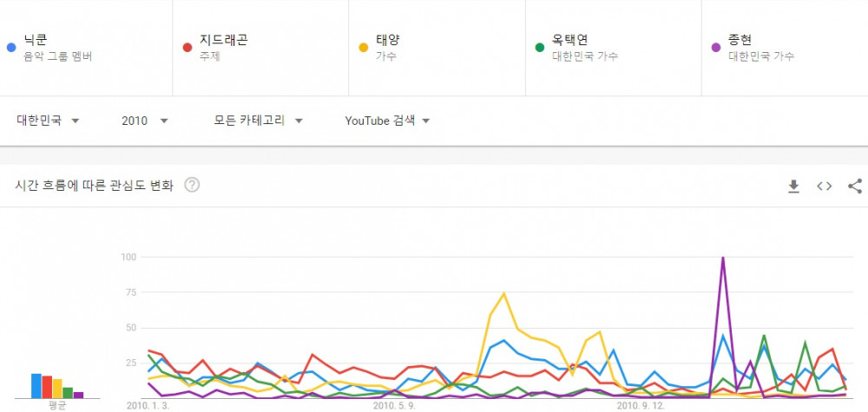The height and width of the screenshot is (412, 868).
Task: Click the 평균 average bar chart
Action: [57, 386]
